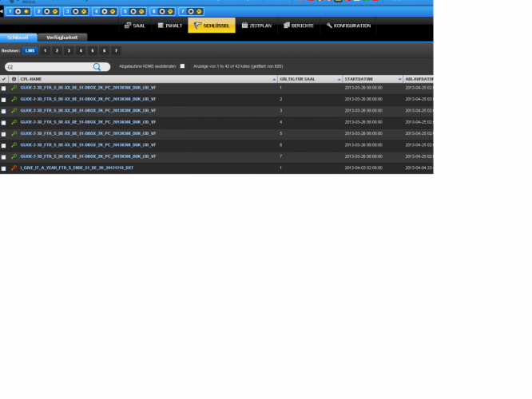The width and height of the screenshot is (532, 399).
Task: Check the first key row checkbox
Action: [4, 88]
